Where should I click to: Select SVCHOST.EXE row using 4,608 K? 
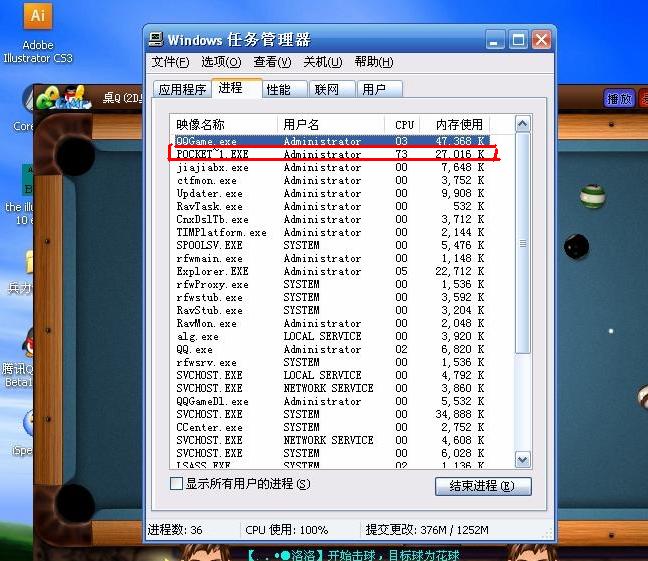(330, 440)
